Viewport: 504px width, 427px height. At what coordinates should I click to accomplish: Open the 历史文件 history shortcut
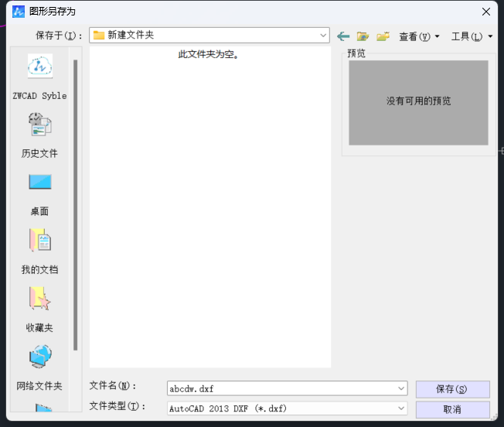[x=40, y=135]
